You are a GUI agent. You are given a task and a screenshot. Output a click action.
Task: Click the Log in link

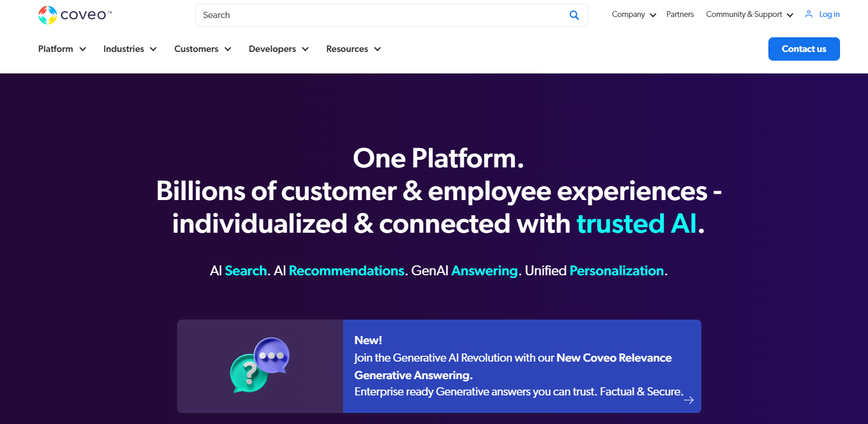click(x=828, y=14)
